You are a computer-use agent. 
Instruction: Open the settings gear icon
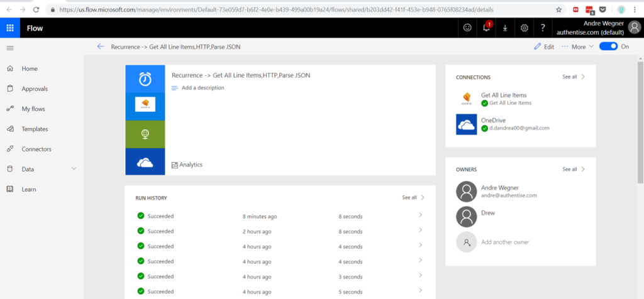click(x=525, y=28)
